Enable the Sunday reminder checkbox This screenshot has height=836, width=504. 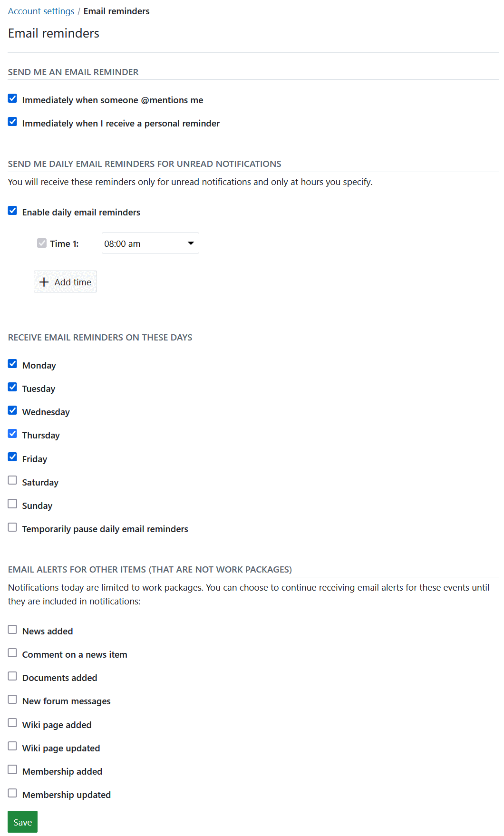tap(12, 504)
